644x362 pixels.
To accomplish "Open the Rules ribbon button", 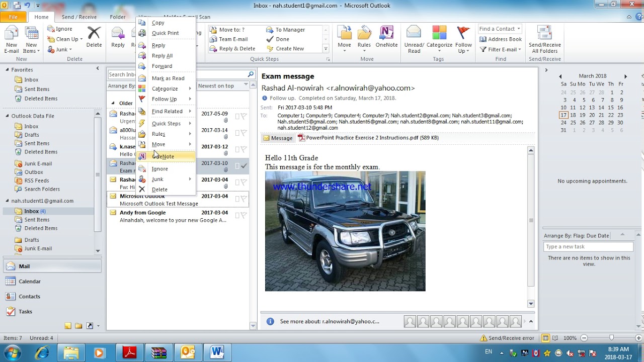I will pos(364,38).
